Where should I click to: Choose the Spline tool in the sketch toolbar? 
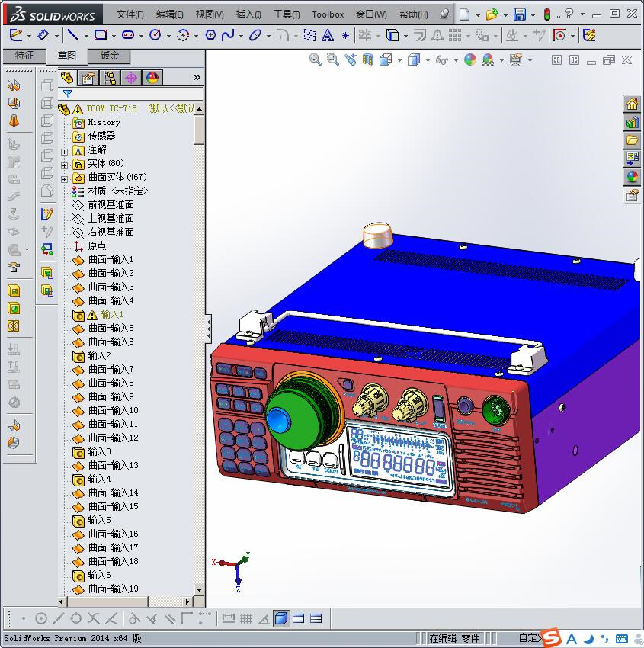(x=228, y=35)
